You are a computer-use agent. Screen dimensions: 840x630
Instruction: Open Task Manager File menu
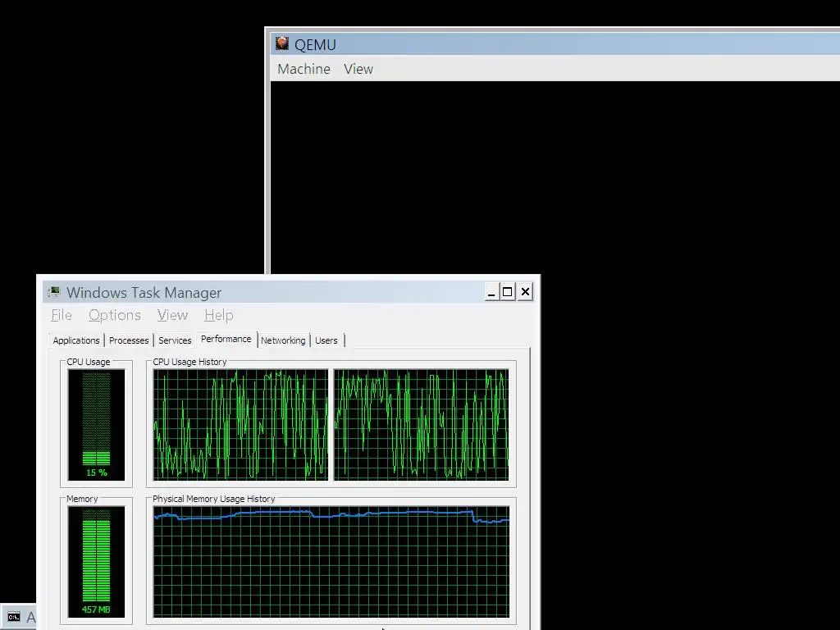[x=61, y=315]
